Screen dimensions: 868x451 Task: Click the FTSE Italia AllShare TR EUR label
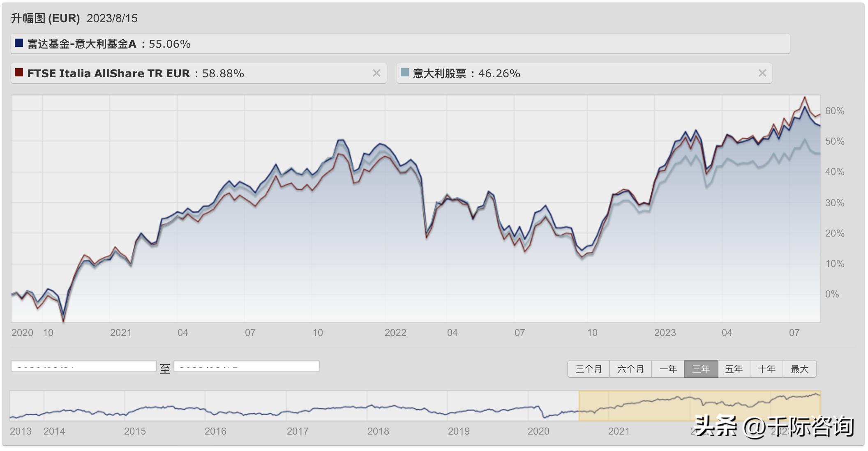[x=108, y=74]
